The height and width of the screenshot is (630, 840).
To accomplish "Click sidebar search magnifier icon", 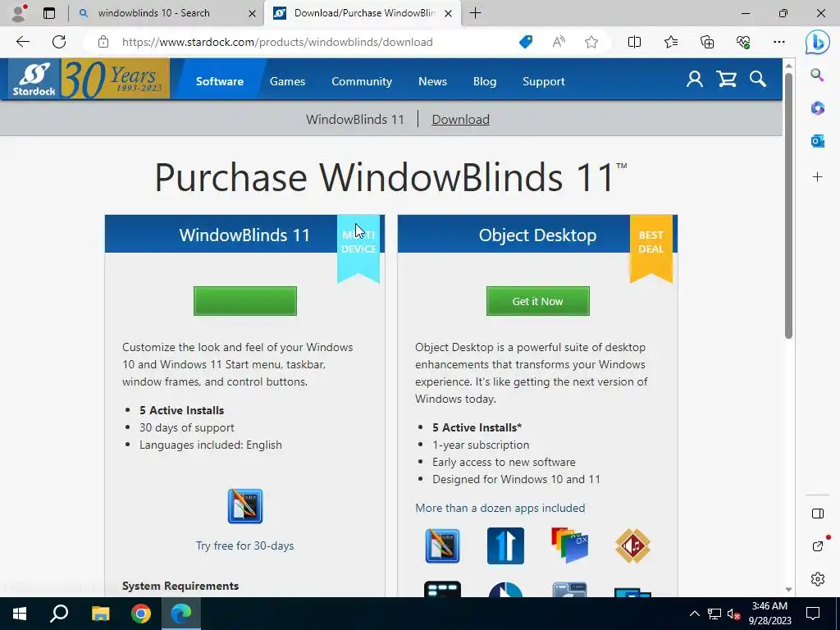I will click(817, 75).
